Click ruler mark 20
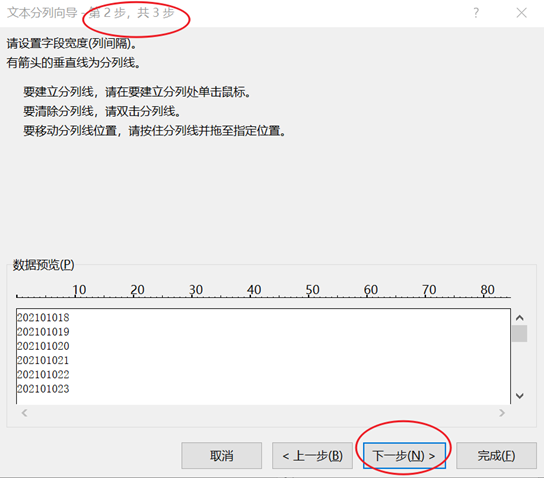 pos(137,290)
